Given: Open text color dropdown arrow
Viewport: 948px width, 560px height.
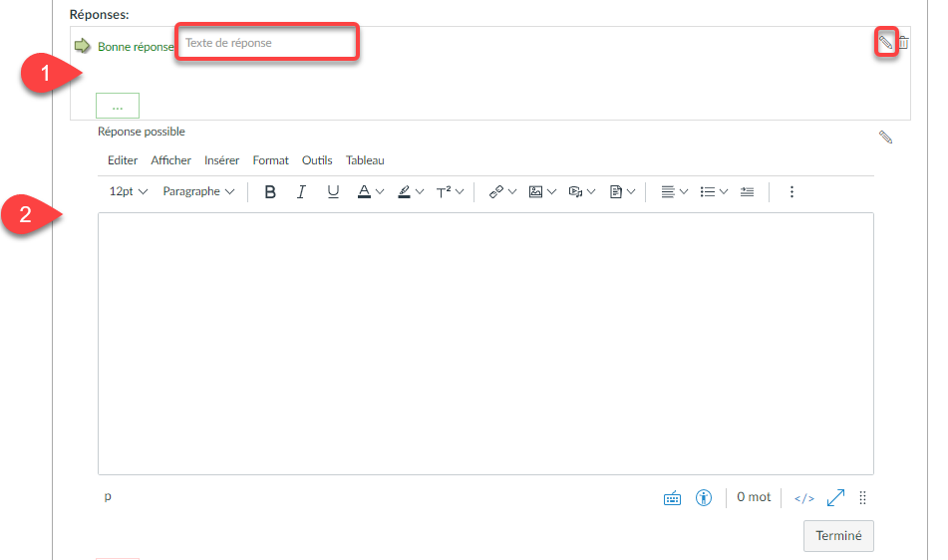Looking at the screenshot, I should 380,191.
